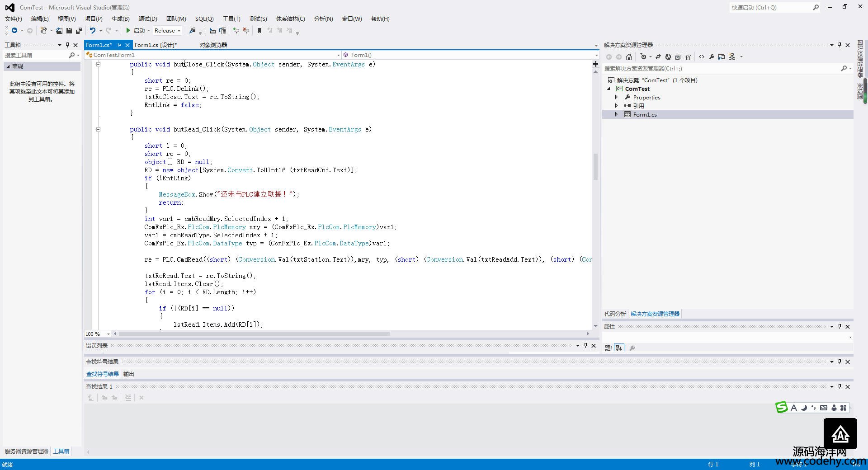Collapse the butRead_Click method outline
Viewport: 868px width, 470px height.
(98, 130)
